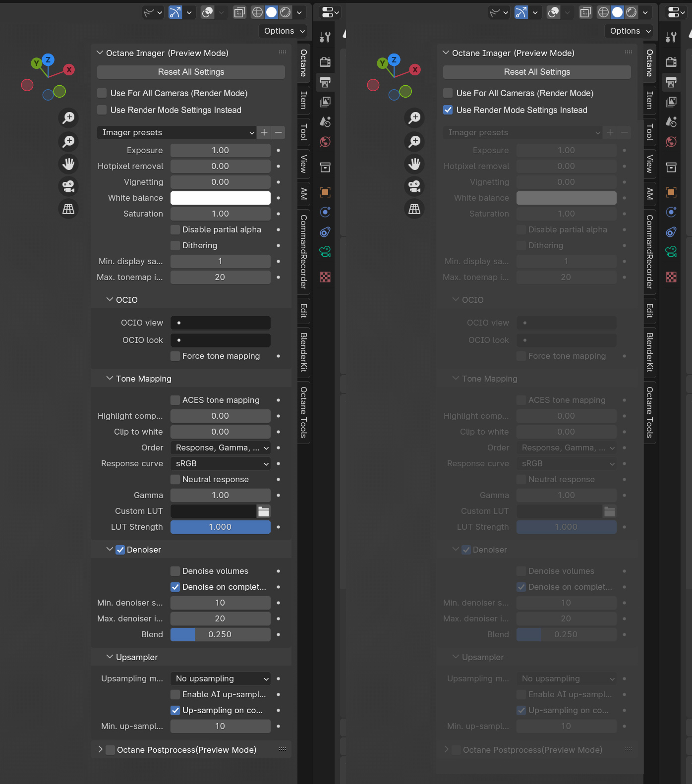Uncheck Use Render Mode Settings Instead, right panel

coord(448,110)
